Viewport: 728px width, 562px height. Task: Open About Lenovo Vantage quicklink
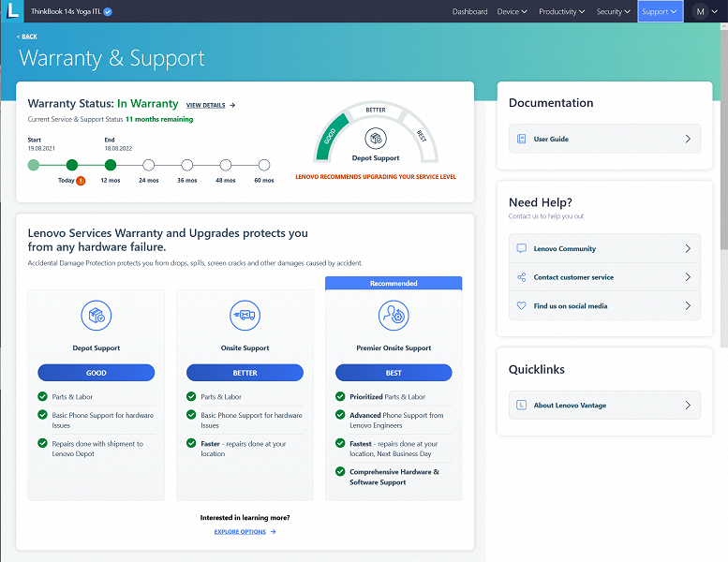coord(604,406)
